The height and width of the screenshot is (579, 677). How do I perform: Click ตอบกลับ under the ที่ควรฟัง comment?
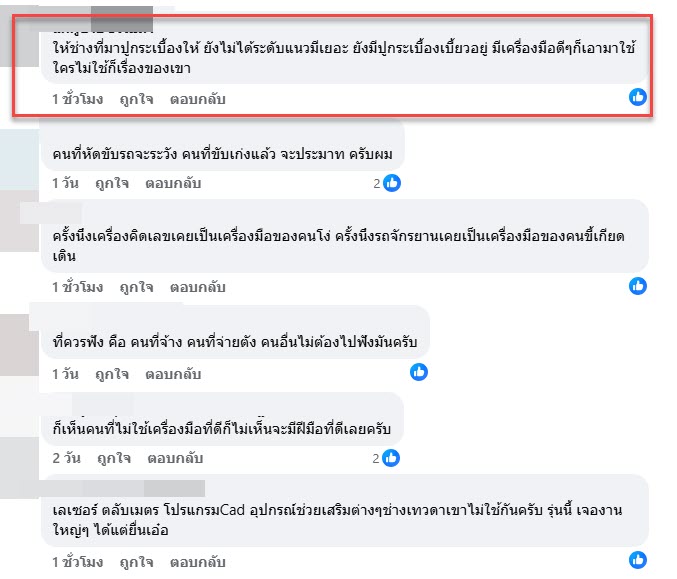174,374
